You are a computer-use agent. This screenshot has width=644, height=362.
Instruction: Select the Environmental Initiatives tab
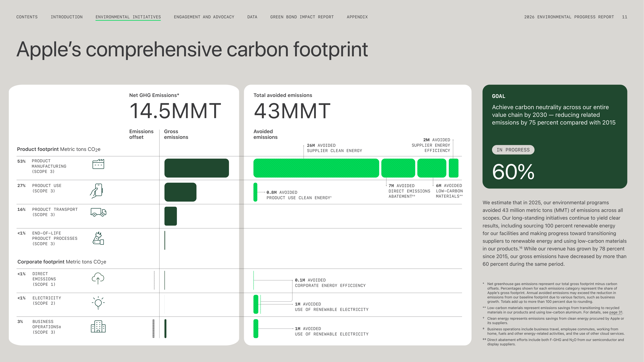coord(128,17)
